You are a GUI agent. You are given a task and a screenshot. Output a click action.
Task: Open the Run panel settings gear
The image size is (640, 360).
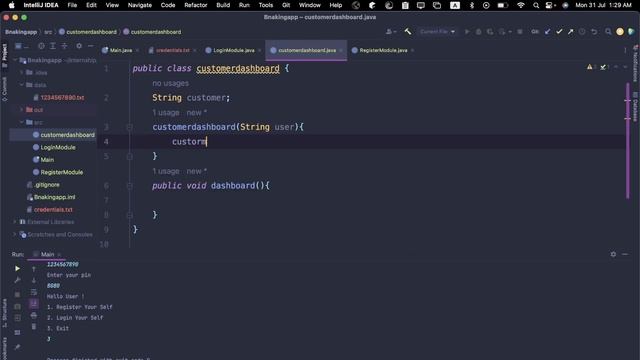click(613, 254)
